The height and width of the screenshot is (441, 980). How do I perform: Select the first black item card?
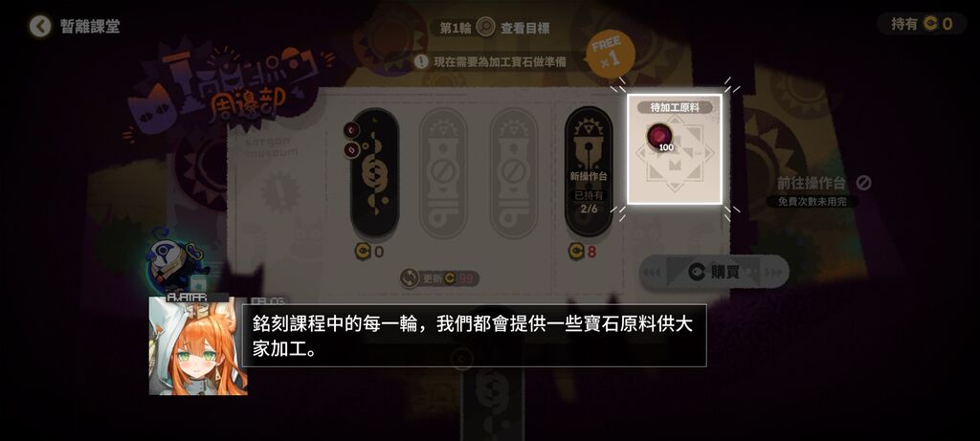point(374,173)
